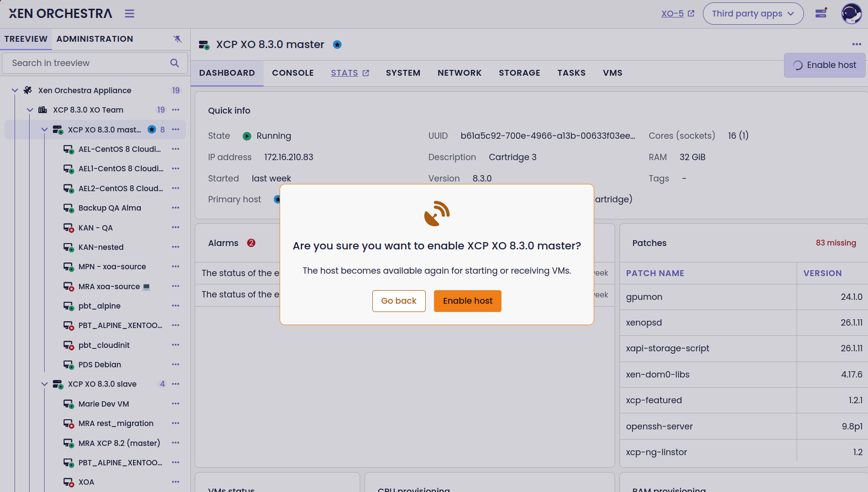868x492 pixels.
Task: Click the IP address 172.16.210.83
Action: (289, 157)
